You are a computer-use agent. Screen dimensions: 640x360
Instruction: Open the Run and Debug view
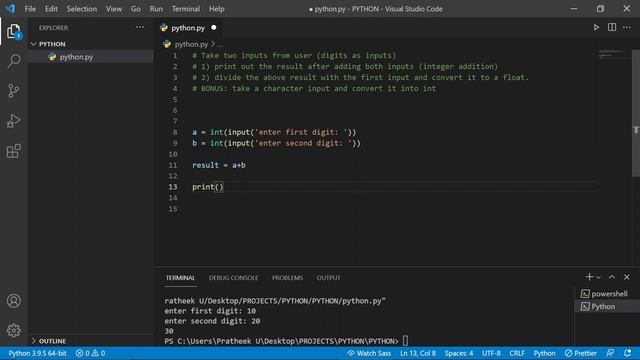coord(13,121)
